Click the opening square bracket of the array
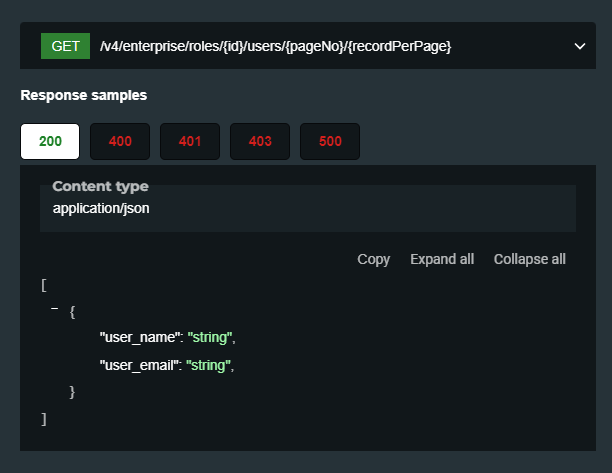The height and width of the screenshot is (473, 612). (x=44, y=285)
